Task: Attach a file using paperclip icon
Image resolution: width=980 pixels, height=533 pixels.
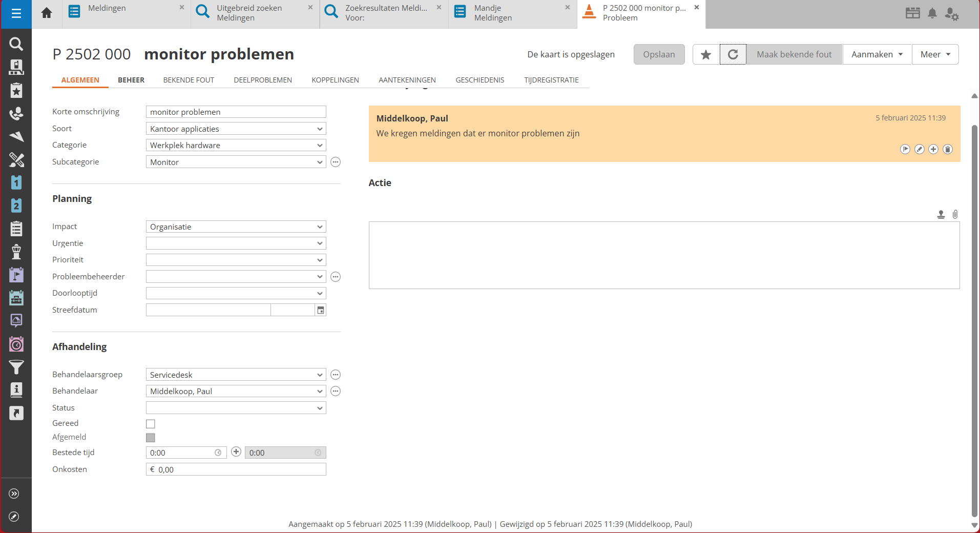Action: pyautogui.click(x=955, y=214)
